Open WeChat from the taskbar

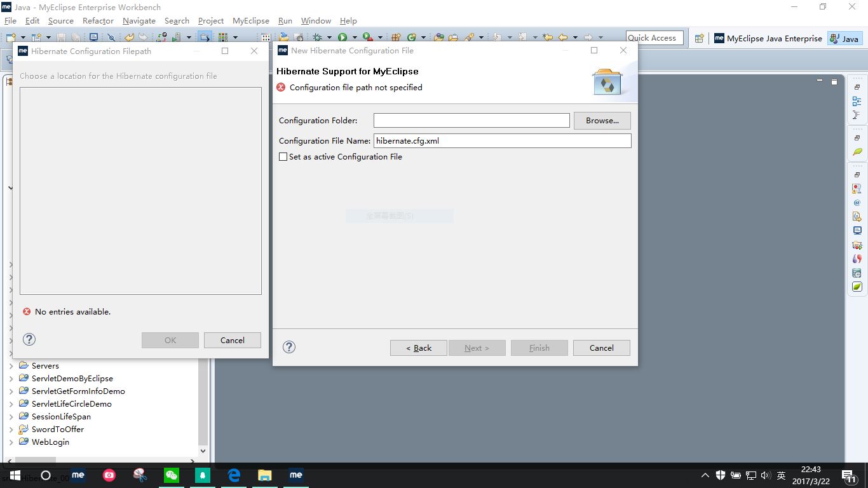[172, 475]
